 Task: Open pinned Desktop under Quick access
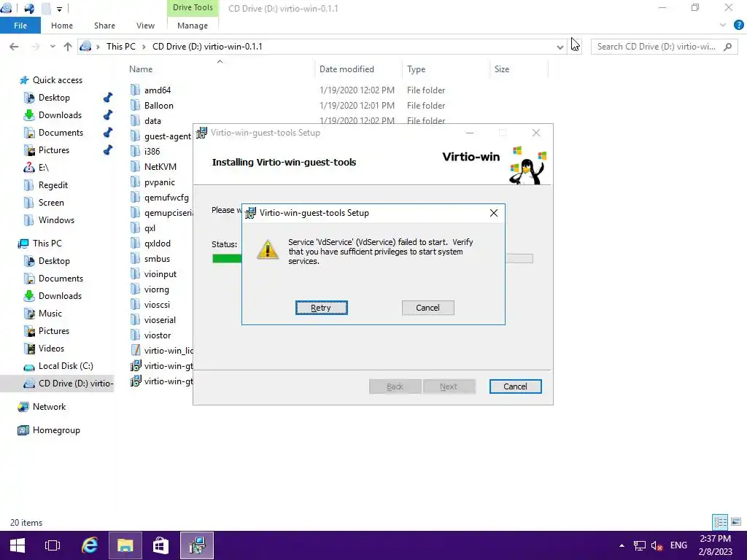(x=54, y=98)
